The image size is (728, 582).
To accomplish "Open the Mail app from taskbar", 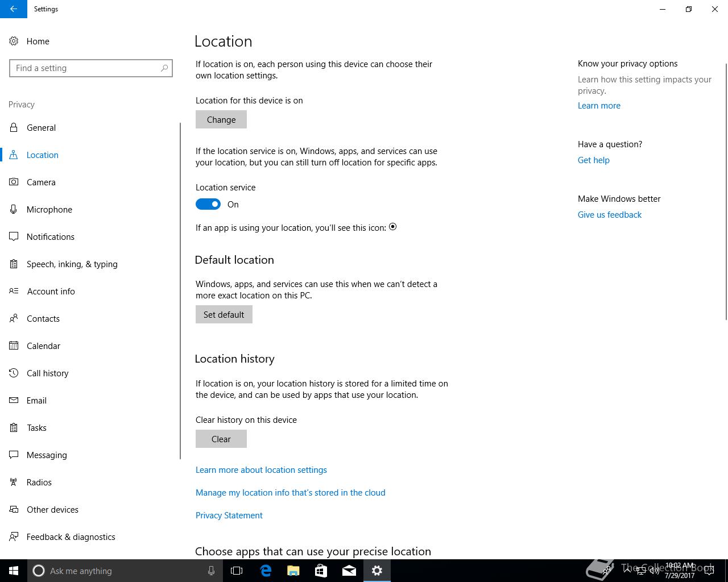I will [x=349, y=571].
